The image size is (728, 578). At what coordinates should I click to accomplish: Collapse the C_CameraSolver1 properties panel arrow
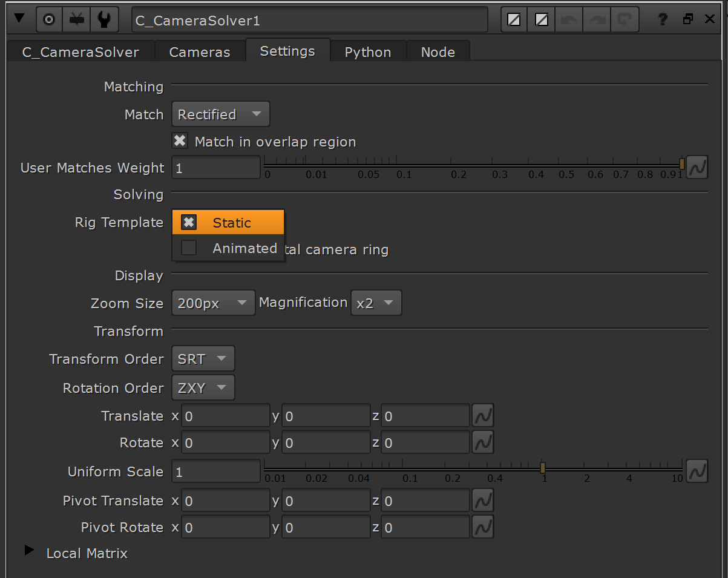[x=19, y=19]
